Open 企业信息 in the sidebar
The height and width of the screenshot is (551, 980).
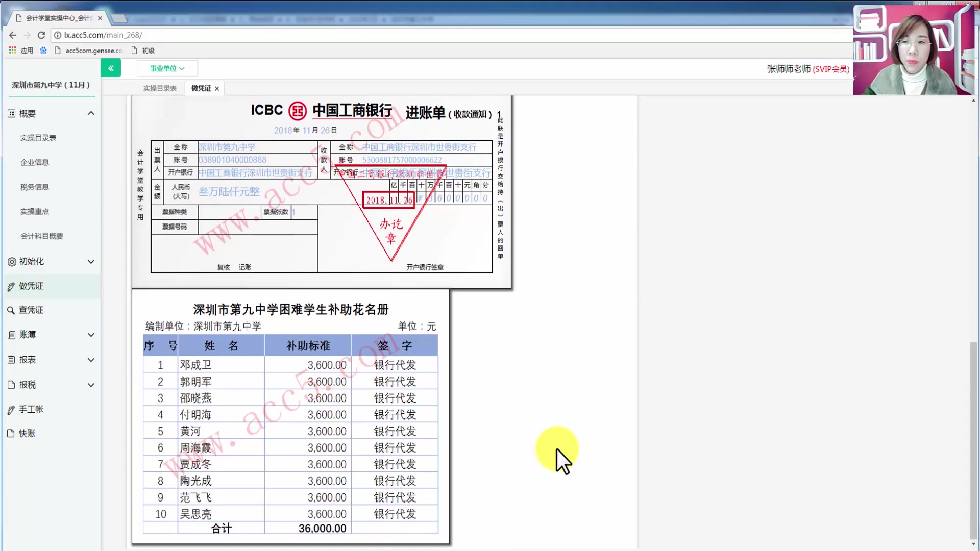click(35, 162)
